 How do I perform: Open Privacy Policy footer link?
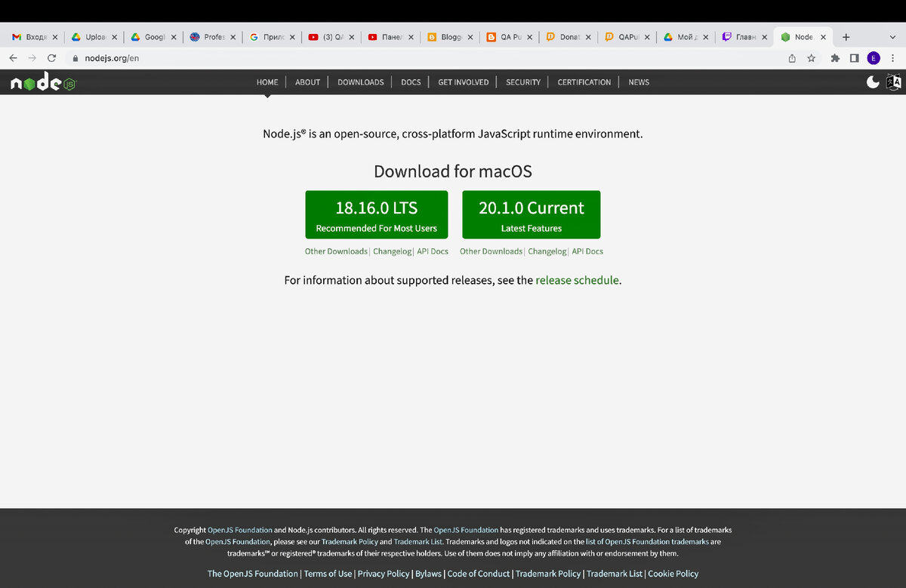[x=384, y=574]
